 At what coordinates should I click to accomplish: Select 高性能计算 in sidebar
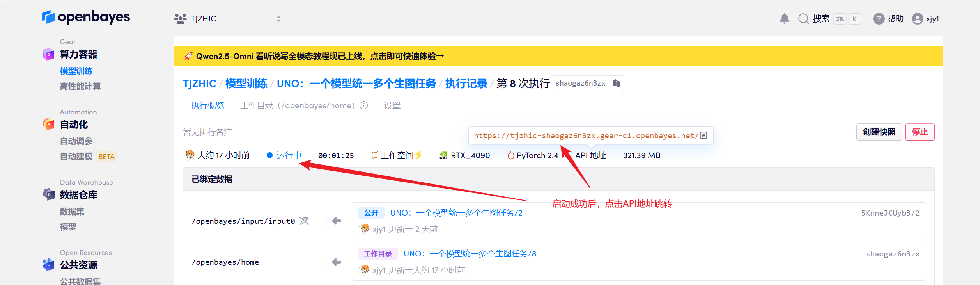[x=80, y=86]
